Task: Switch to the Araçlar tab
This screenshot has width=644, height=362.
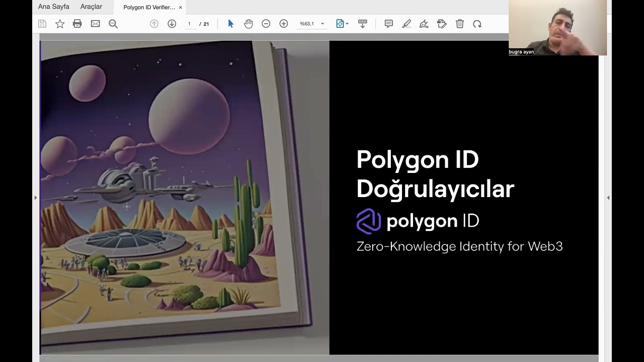Action: [91, 7]
